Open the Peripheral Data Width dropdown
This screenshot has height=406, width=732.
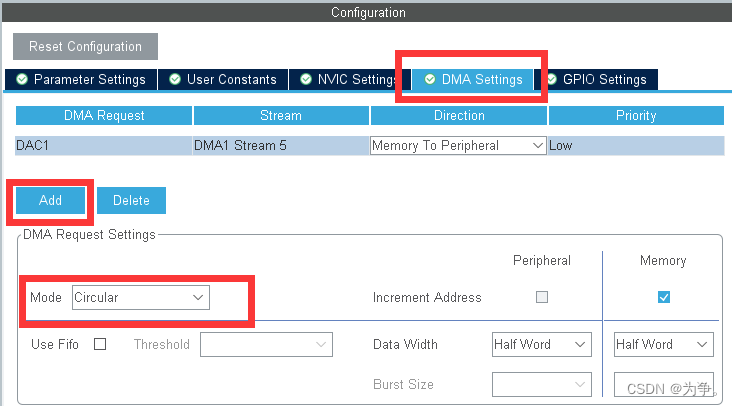click(541, 344)
